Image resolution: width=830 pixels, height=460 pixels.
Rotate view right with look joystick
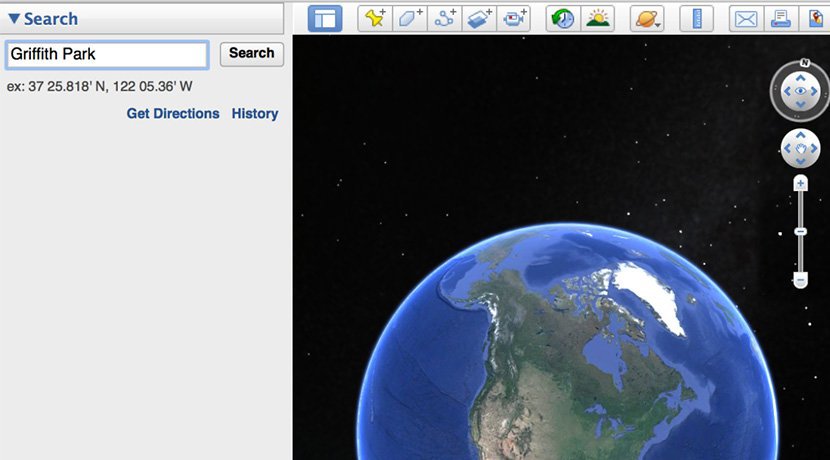(814, 91)
